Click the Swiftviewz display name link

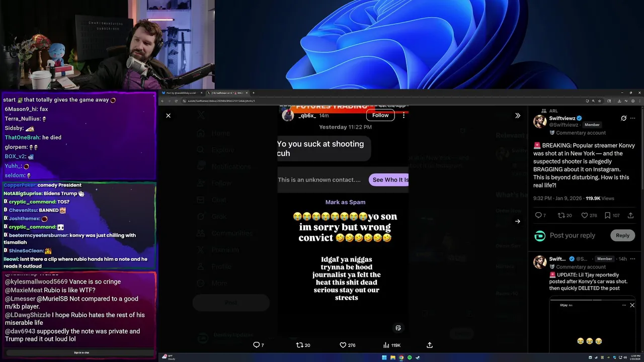(x=562, y=118)
